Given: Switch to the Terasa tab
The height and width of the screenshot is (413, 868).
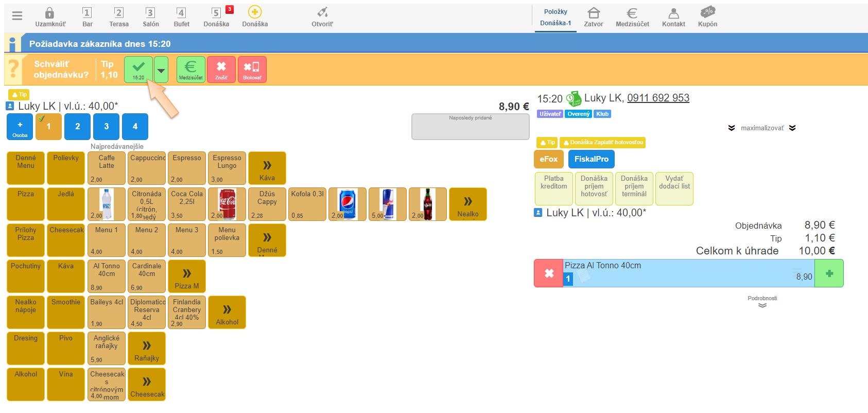Looking at the screenshot, I should (119, 17).
